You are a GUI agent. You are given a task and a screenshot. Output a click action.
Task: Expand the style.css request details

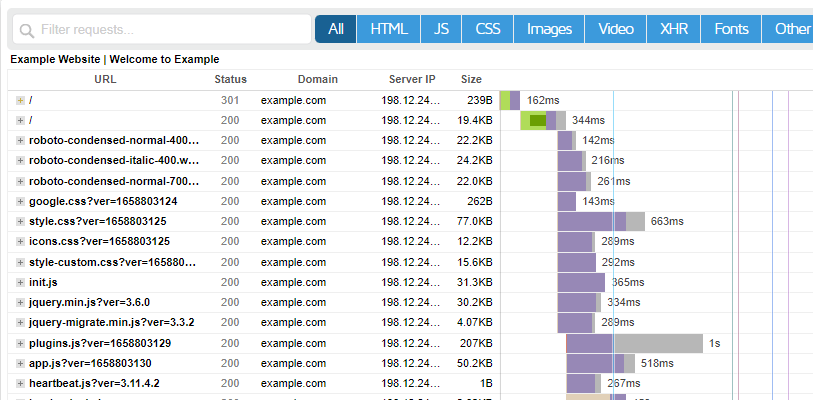20,221
